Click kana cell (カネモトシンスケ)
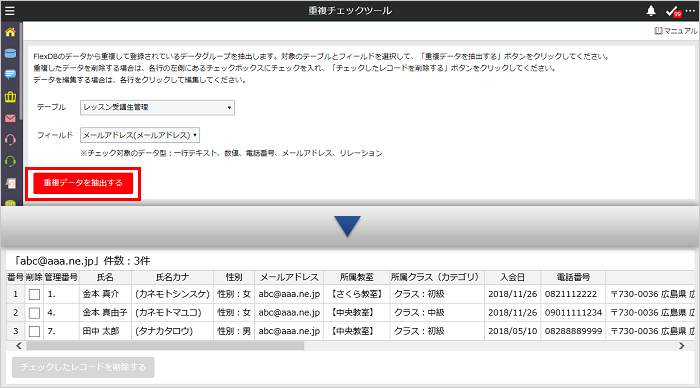Image resolution: width=700 pixels, height=388 pixels. [172, 294]
